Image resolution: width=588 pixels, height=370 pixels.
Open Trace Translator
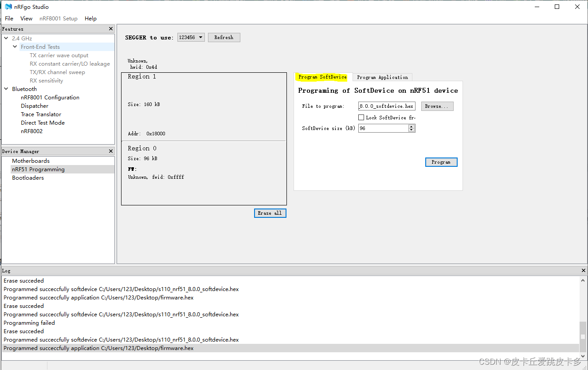coord(41,114)
